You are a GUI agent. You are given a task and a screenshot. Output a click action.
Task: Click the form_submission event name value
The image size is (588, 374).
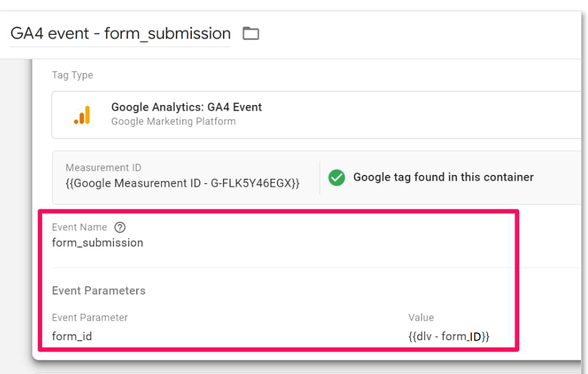[x=98, y=242]
